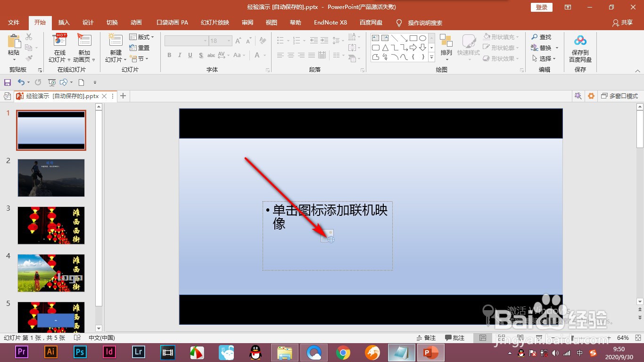Click the Arrange (排列) icon
Image resolution: width=644 pixels, height=362 pixels.
[x=446, y=41]
